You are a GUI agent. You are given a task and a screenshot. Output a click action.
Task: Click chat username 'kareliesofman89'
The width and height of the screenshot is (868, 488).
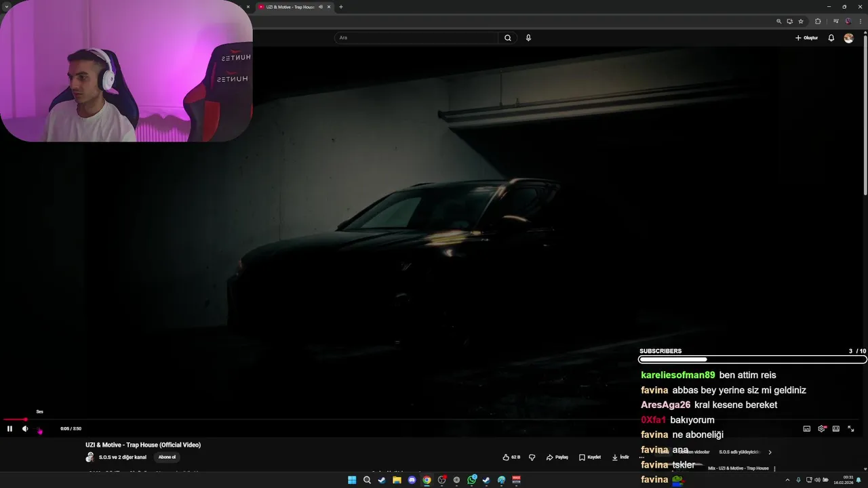(x=677, y=375)
